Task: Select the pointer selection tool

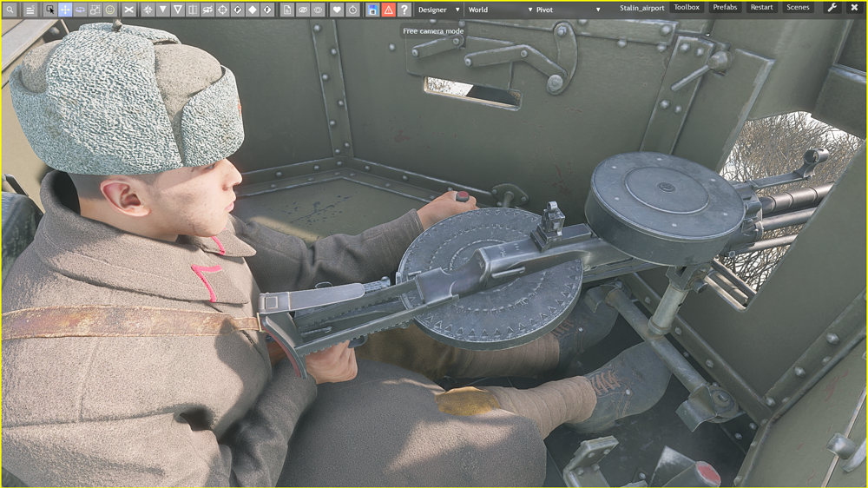Action: click(x=49, y=10)
